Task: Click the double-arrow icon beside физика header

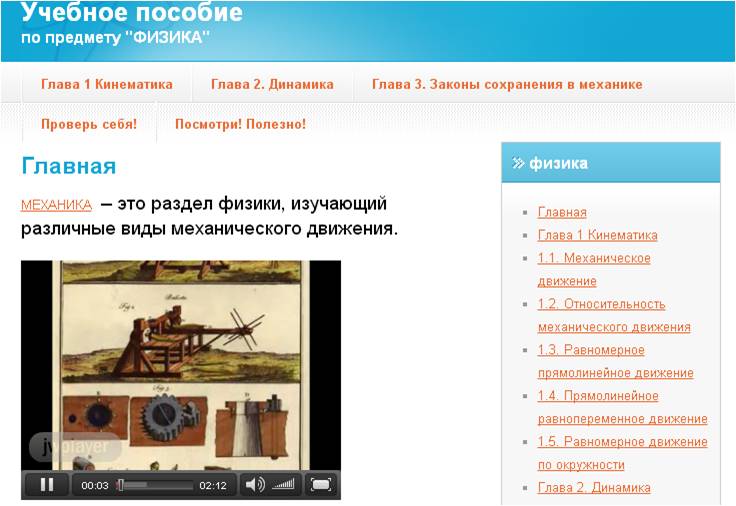Action: pyautogui.click(x=518, y=163)
